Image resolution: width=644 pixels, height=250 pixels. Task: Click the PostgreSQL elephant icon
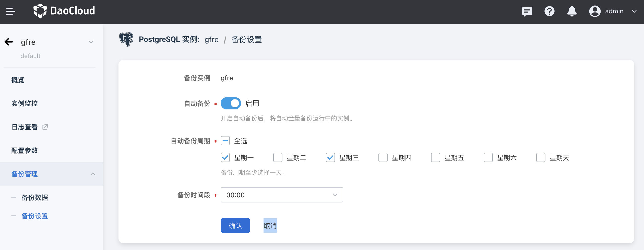126,39
